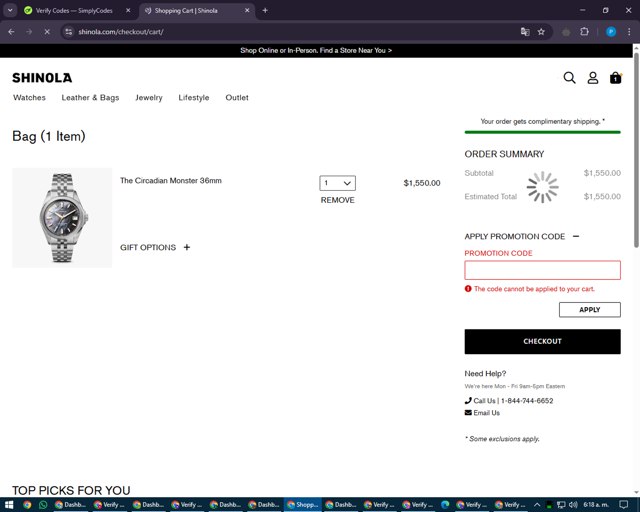The image size is (640, 512).
Task: Click the SHINOLA logo
Action: tap(42, 78)
